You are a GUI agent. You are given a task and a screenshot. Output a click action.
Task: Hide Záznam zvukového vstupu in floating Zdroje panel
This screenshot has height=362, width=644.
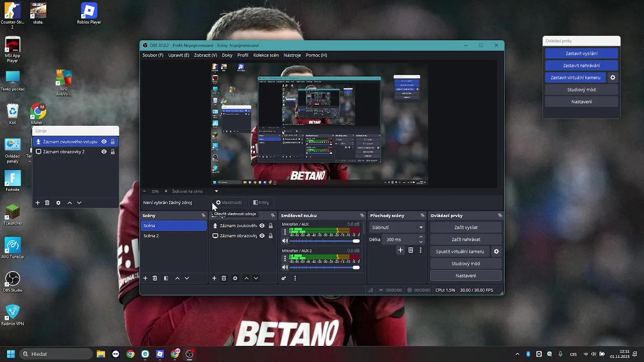[x=104, y=142]
